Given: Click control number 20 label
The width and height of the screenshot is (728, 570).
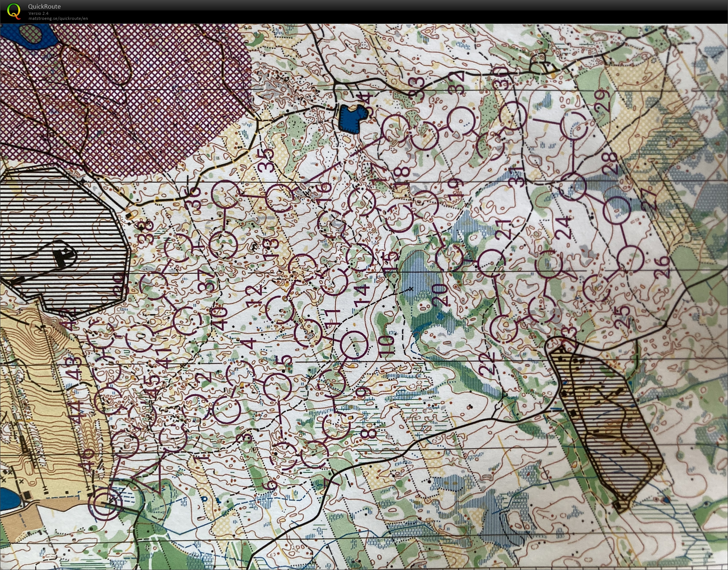Looking at the screenshot, I should pyautogui.click(x=440, y=295).
